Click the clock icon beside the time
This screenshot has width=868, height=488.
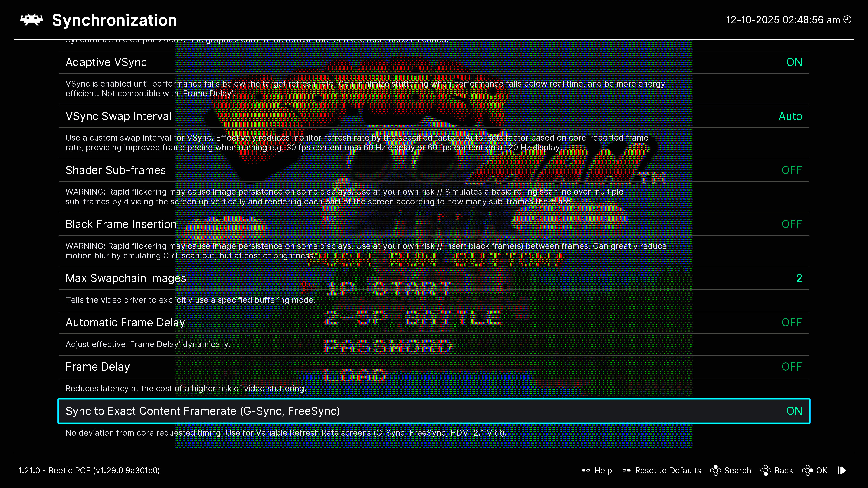[847, 19]
